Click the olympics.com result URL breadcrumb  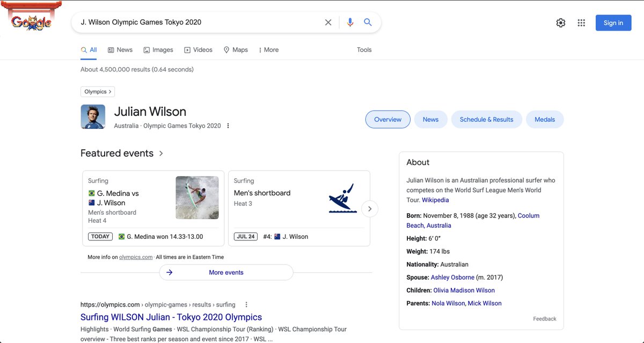pyautogui.click(x=158, y=304)
